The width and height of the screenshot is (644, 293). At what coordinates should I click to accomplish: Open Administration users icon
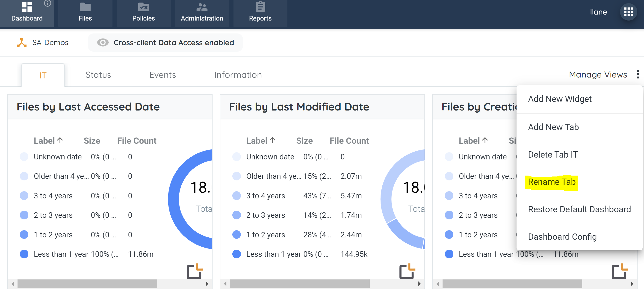click(x=202, y=7)
